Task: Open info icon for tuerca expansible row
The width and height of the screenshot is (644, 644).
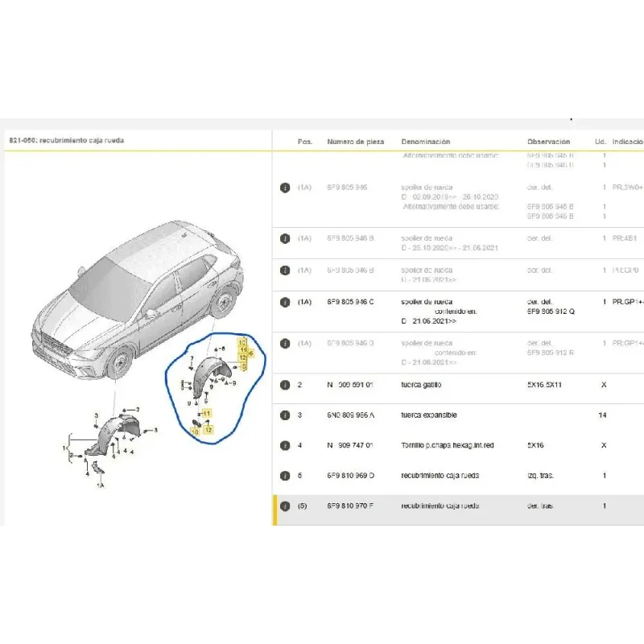Action: pyautogui.click(x=284, y=415)
